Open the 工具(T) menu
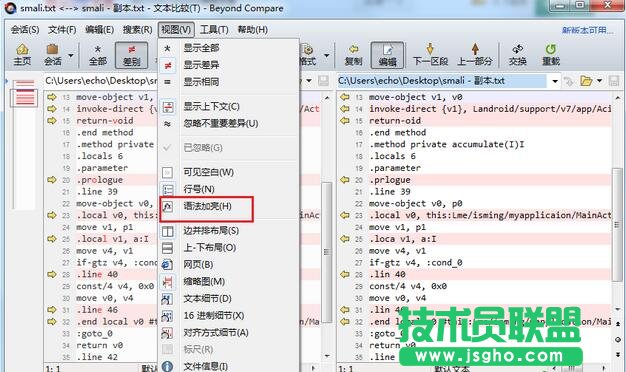The width and height of the screenshot is (626, 372). point(214,30)
